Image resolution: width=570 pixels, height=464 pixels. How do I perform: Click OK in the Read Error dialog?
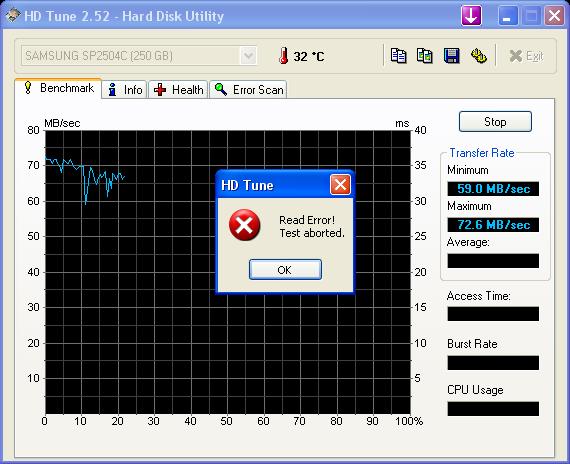[285, 270]
